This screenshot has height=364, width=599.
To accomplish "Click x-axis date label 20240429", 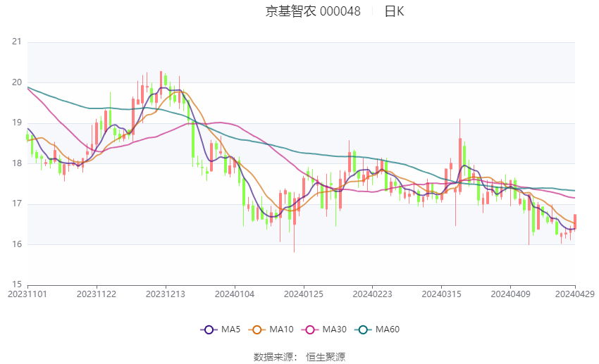I will tap(575, 294).
